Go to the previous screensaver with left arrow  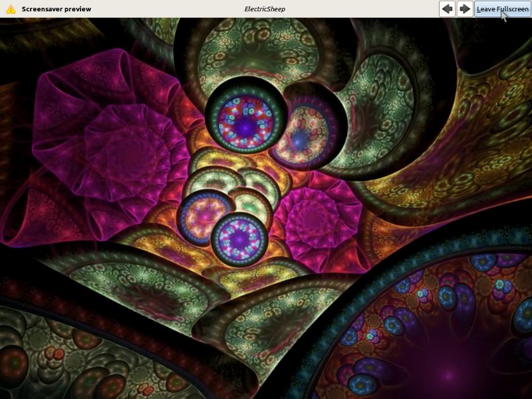[x=447, y=9]
